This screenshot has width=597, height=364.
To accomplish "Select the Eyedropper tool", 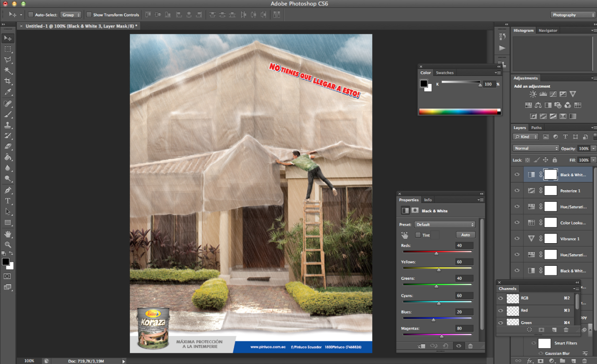I will point(8,92).
